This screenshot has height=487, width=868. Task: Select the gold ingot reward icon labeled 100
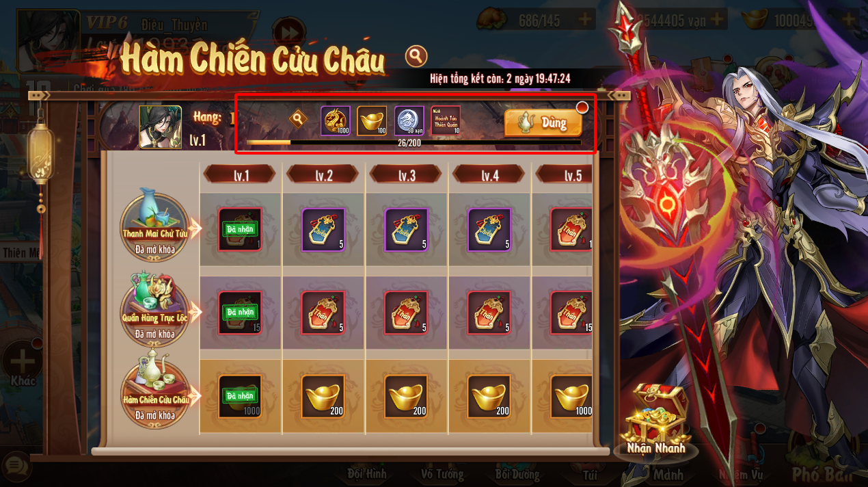click(x=372, y=120)
